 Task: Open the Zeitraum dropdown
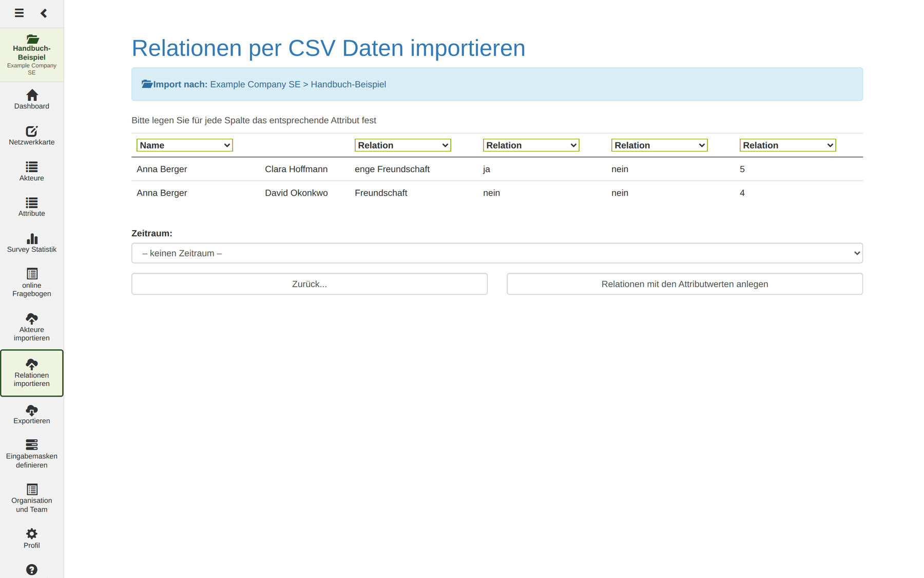click(497, 253)
